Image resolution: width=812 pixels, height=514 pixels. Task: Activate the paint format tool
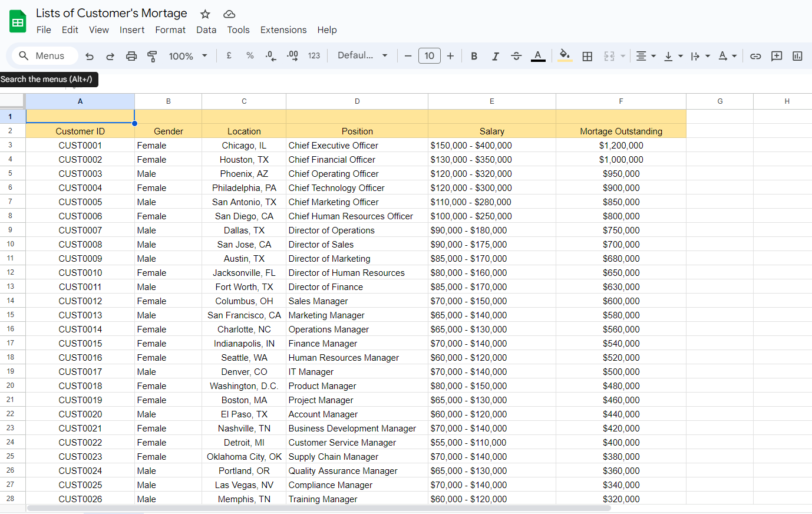(152, 56)
